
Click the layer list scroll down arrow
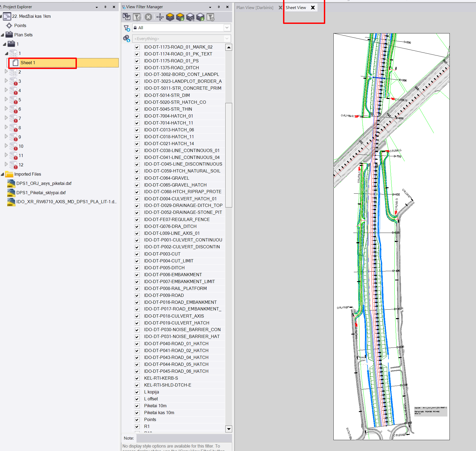coord(228,429)
